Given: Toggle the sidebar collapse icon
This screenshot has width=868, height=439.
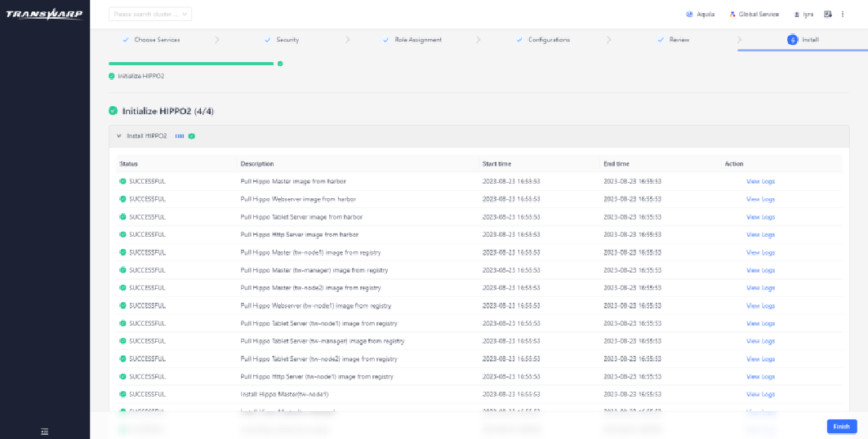Looking at the screenshot, I should [x=45, y=432].
